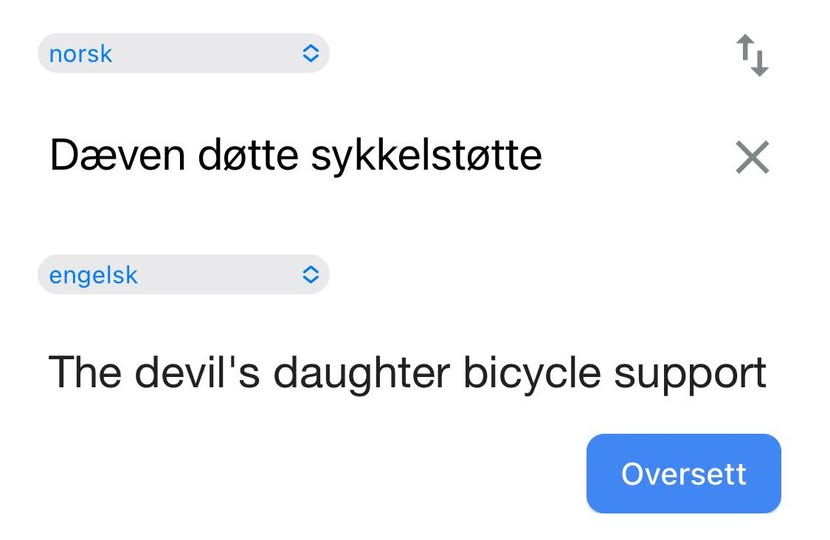Viewport: 830px width, 540px height.
Task: Place cursor on "sykkelstøtte" in source text
Action: [426, 156]
